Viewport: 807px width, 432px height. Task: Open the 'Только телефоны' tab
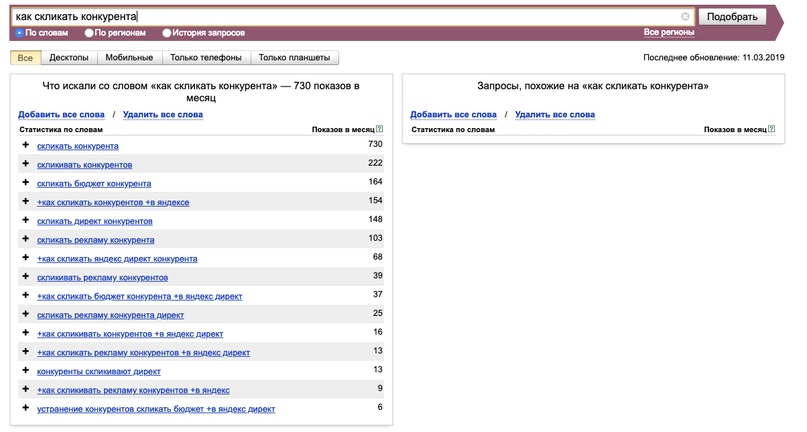click(205, 58)
